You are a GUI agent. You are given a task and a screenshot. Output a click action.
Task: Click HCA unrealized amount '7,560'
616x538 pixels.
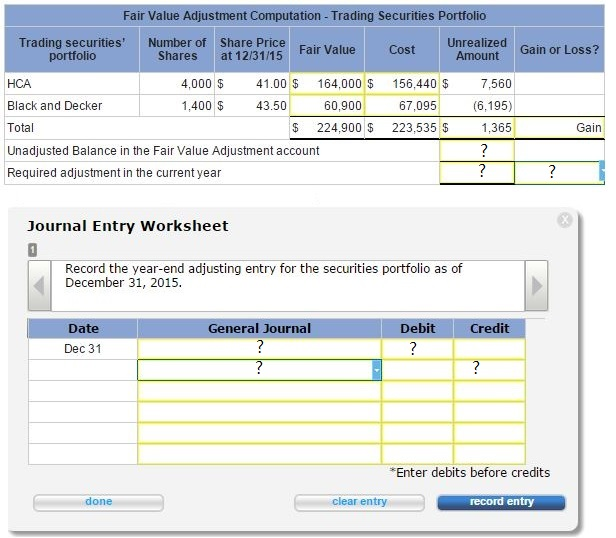[496, 83]
